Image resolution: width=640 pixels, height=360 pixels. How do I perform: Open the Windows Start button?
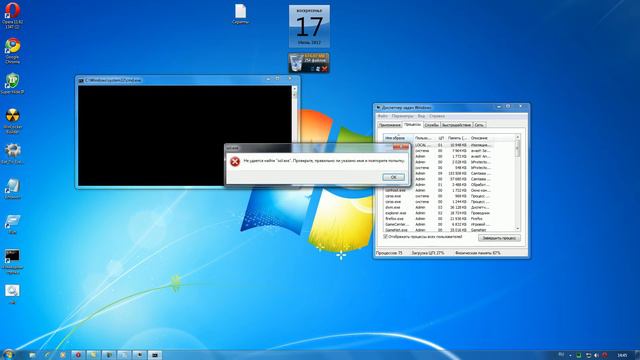click(8, 354)
